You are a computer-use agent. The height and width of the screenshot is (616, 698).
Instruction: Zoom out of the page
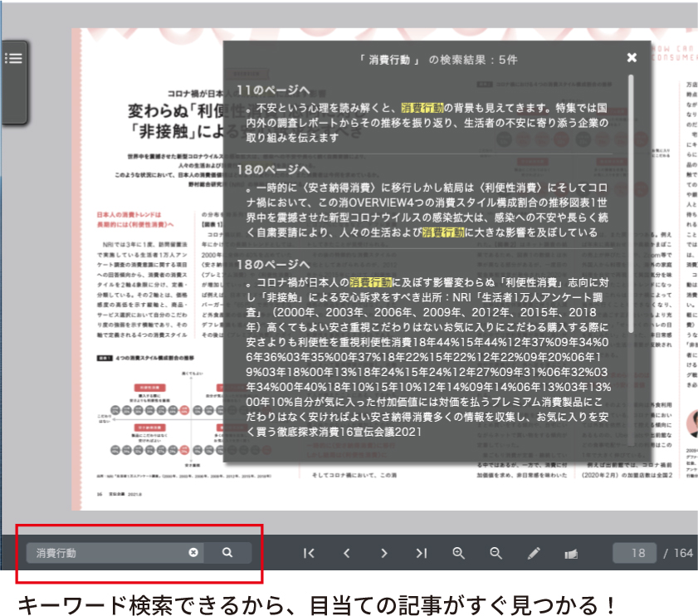[x=495, y=553]
